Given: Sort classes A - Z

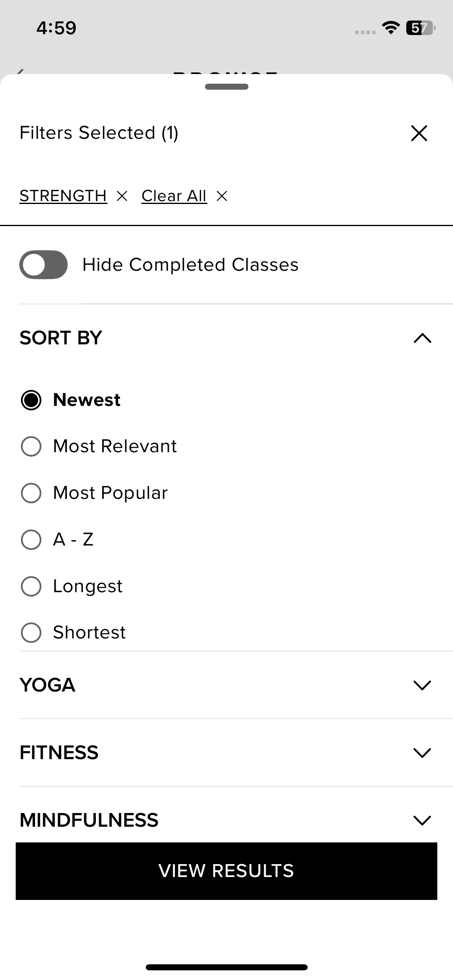Looking at the screenshot, I should click(31, 539).
